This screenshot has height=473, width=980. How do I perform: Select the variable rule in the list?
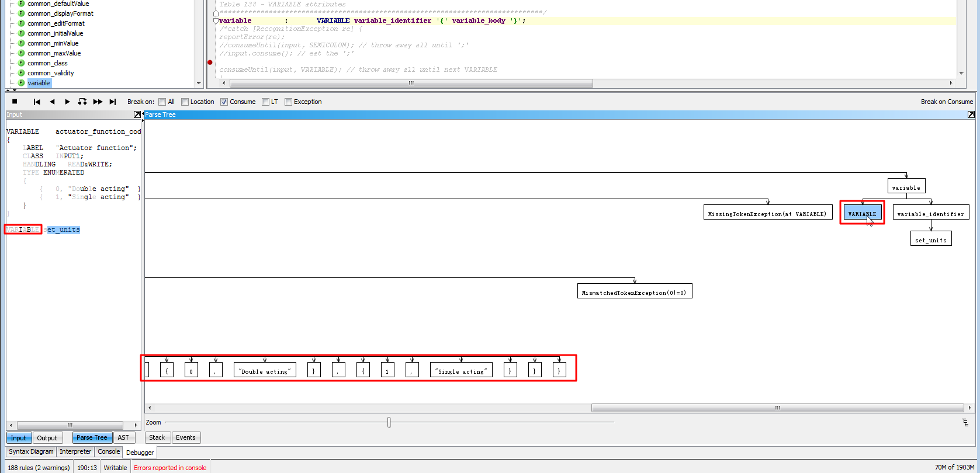point(39,83)
